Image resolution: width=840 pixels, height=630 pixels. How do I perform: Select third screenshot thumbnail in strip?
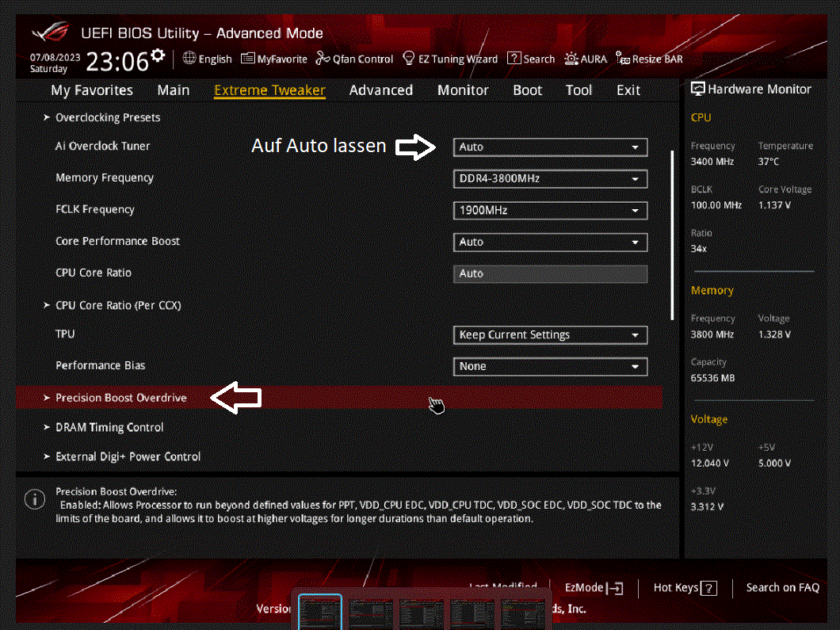422,614
